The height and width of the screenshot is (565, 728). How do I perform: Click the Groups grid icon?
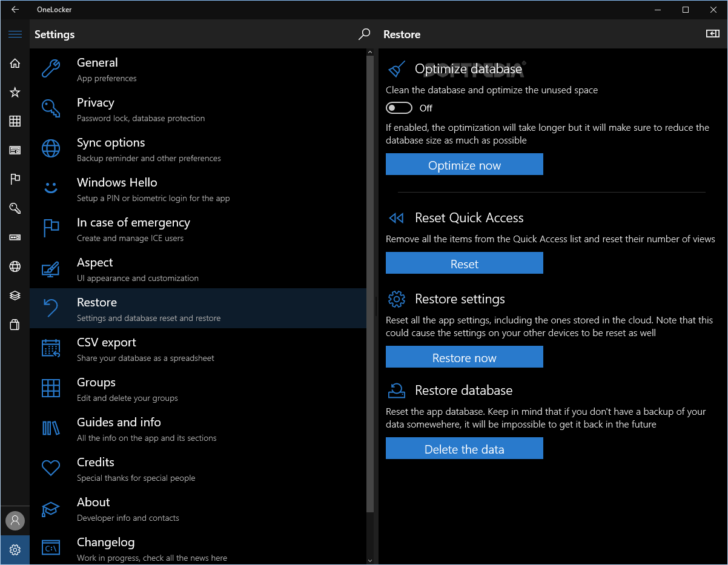(x=51, y=388)
